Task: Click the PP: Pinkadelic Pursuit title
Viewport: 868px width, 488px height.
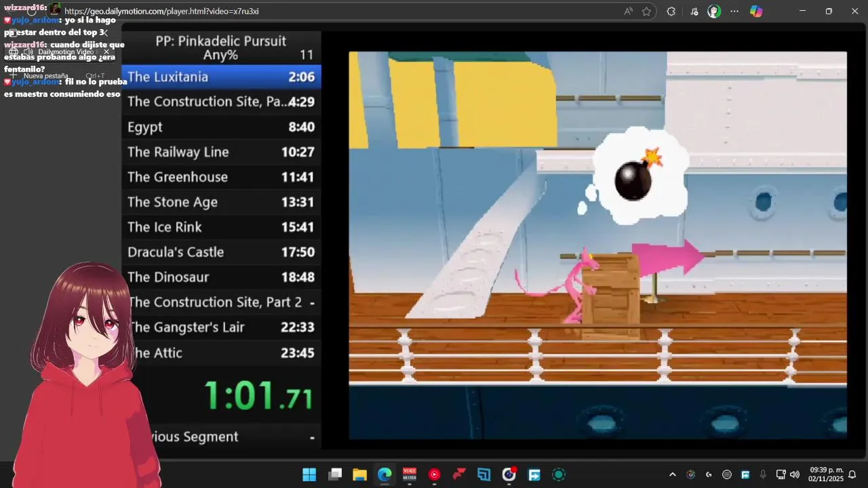Action: point(221,41)
